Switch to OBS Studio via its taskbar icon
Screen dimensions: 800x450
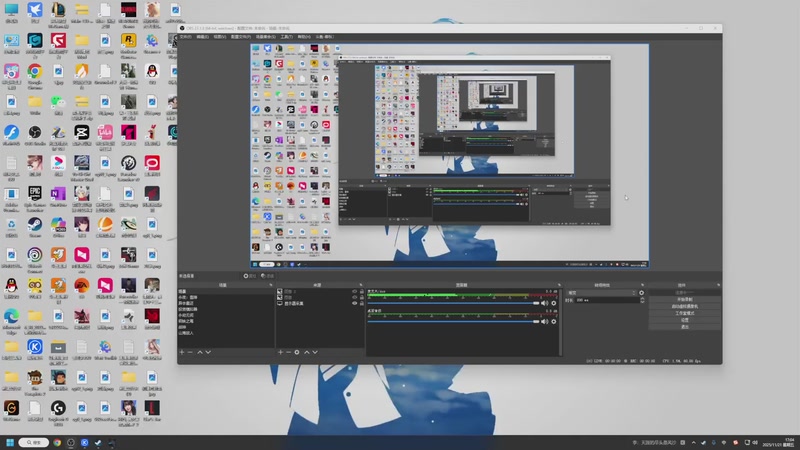pos(71,442)
